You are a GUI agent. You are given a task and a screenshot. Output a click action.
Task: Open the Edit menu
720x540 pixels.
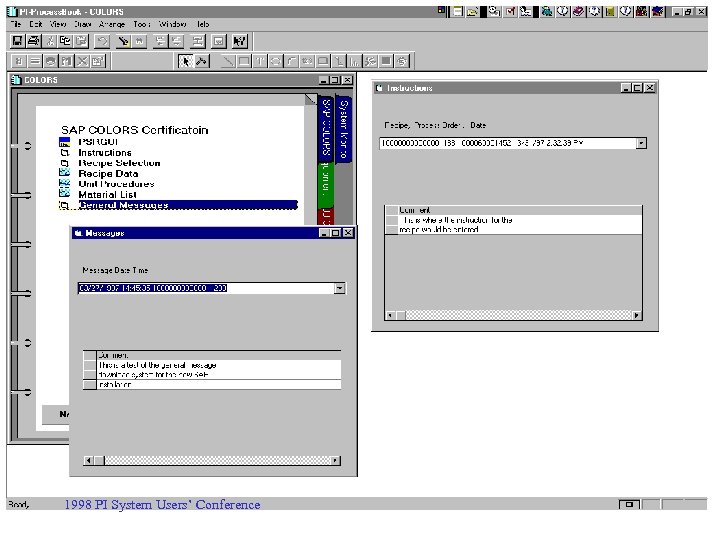[36, 24]
